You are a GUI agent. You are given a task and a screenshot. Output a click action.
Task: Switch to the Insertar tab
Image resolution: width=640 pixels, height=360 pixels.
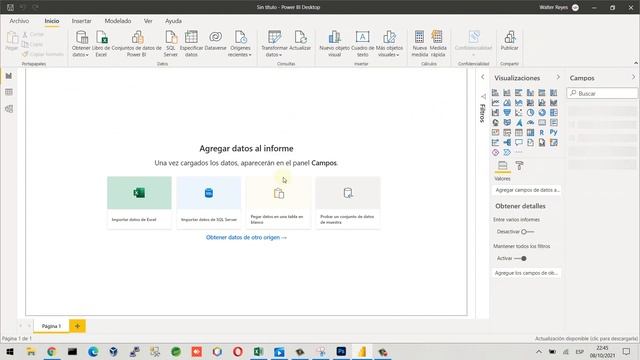point(82,21)
